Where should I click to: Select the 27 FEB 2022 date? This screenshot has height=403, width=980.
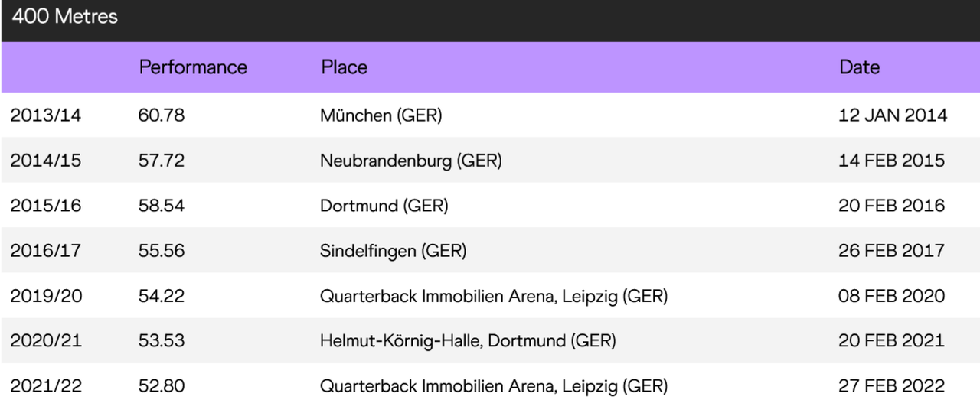tap(892, 386)
